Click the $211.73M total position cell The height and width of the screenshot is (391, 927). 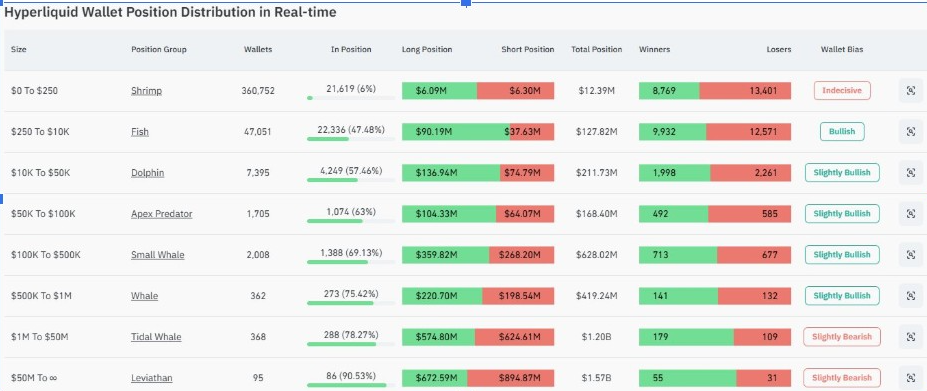point(597,173)
